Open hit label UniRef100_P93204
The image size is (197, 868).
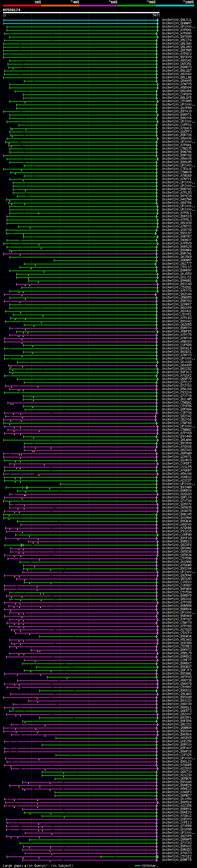tap(176, 392)
